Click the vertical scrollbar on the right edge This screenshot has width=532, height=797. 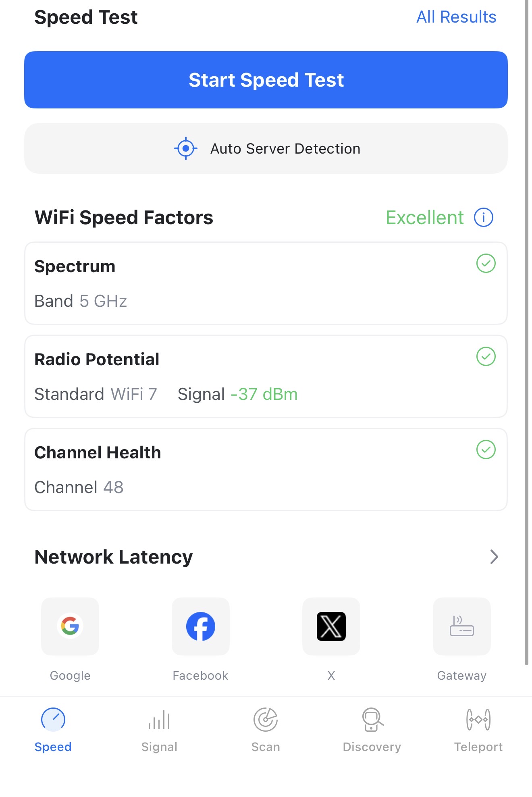pos(526,323)
